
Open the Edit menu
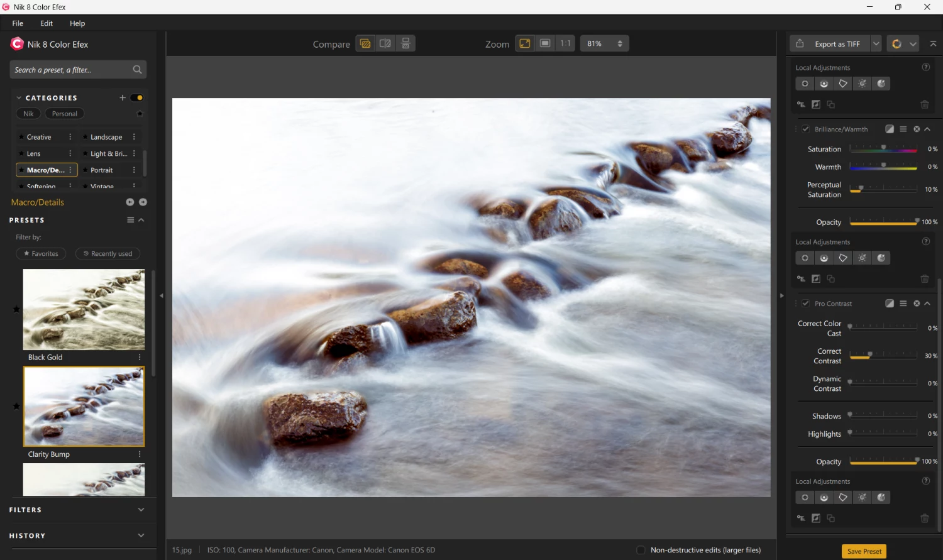coord(46,23)
